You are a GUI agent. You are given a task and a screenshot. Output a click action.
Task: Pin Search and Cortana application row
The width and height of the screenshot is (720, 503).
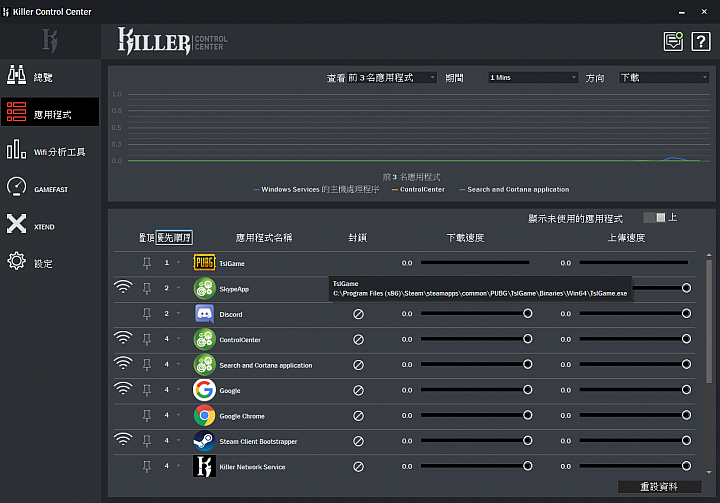click(146, 365)
